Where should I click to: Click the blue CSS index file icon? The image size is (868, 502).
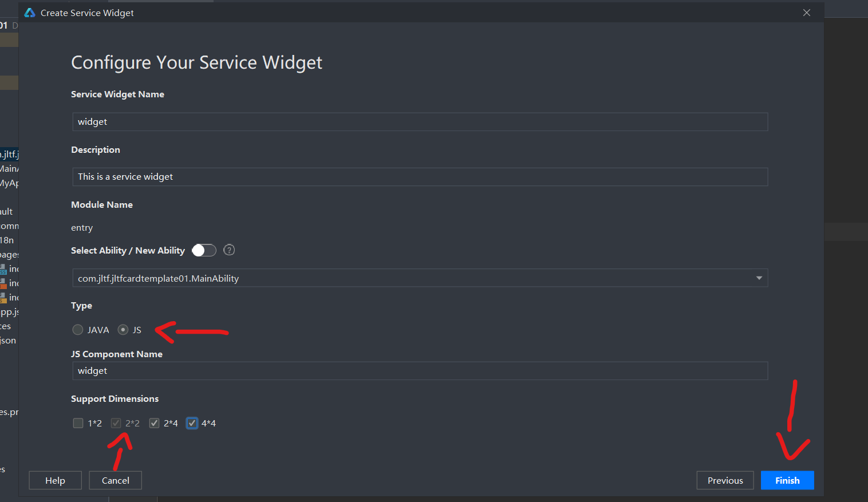pos(3,269)
